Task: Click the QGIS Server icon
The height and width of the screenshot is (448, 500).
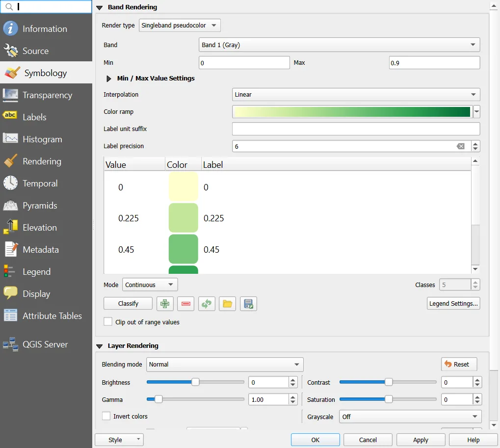Action: [10, 344]
